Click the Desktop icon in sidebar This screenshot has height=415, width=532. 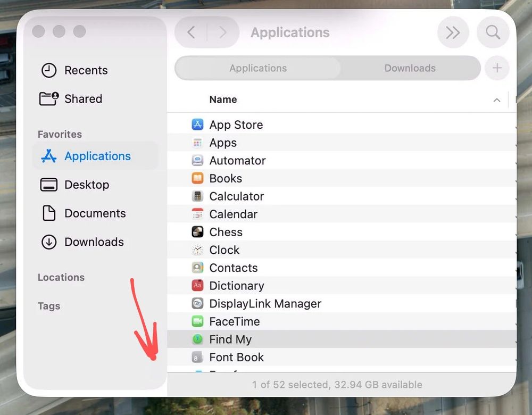[49, 185]
